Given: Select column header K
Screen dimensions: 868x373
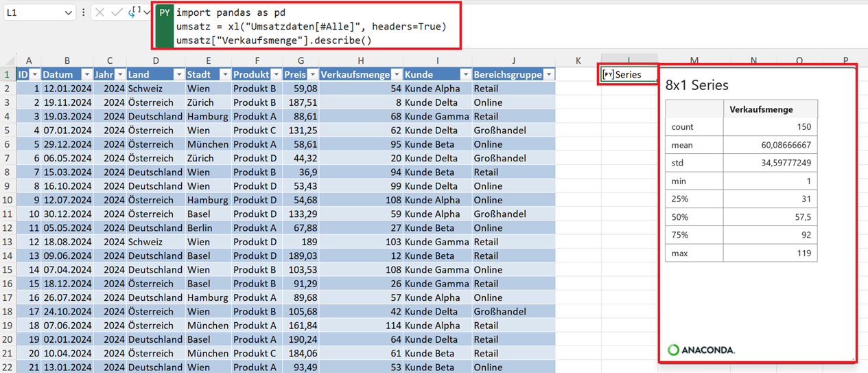Looking at the screenshot, I should [x=578, y=60].
